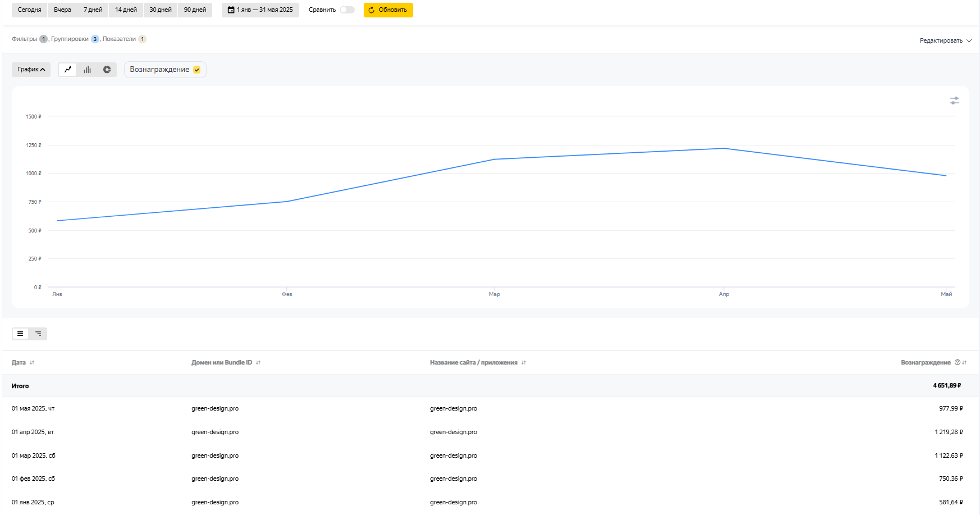Click the Вознаграждение help question icon

click(x=957, y=363)
